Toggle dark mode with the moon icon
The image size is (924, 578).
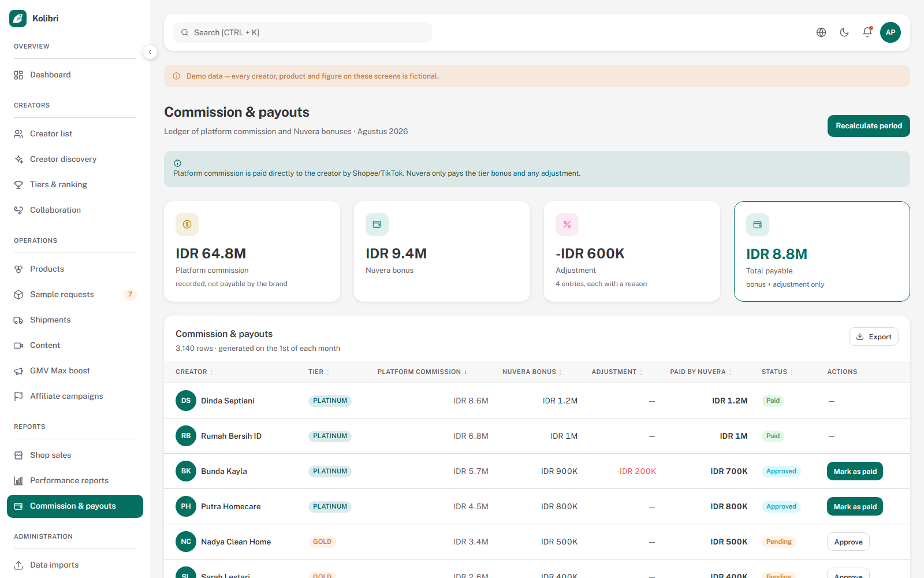[844, 32]
